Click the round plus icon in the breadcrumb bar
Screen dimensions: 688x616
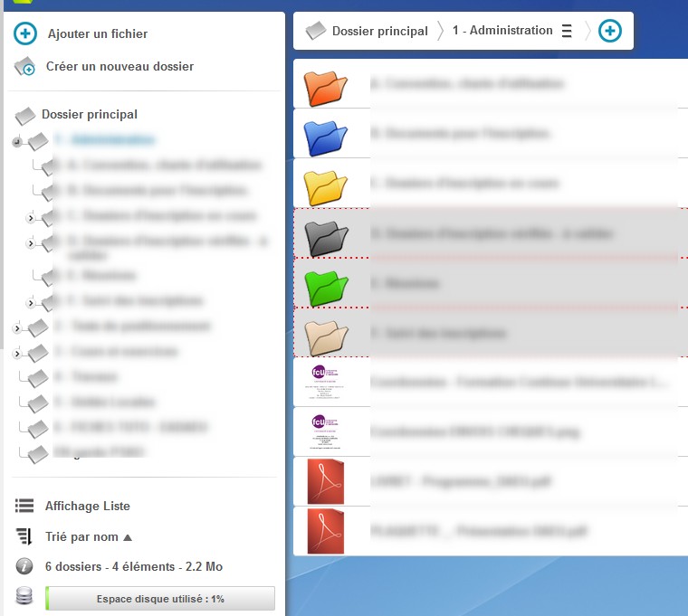[611, 31]
